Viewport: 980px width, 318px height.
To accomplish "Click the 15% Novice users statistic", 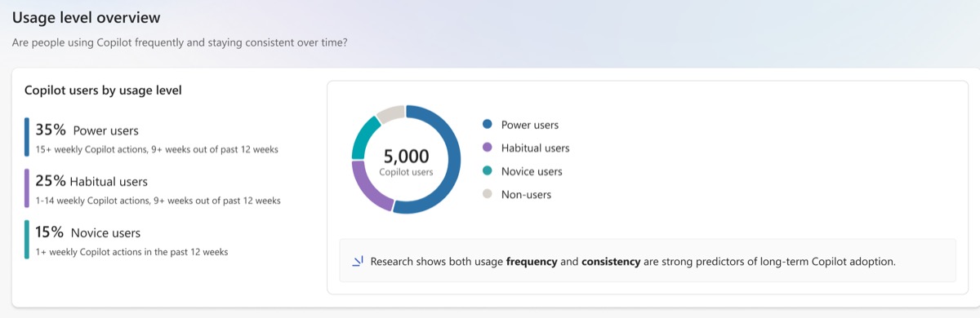I will pyautogui.click(x=87, y=232).
